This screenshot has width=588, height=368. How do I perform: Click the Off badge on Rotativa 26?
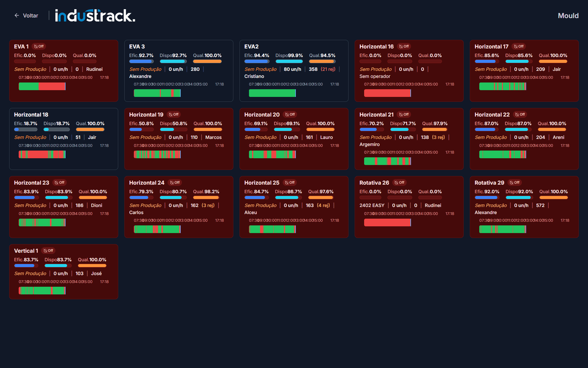click(x=399, y=182)
